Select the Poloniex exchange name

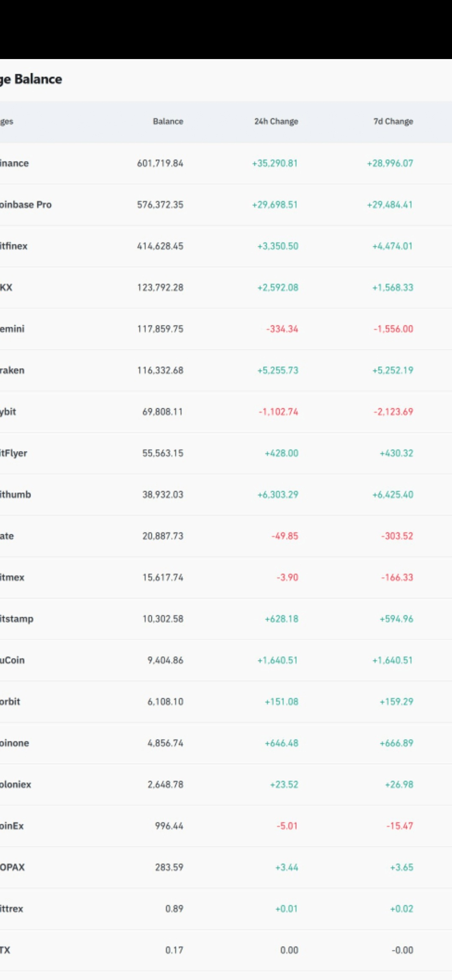click(x=15, y=784)
